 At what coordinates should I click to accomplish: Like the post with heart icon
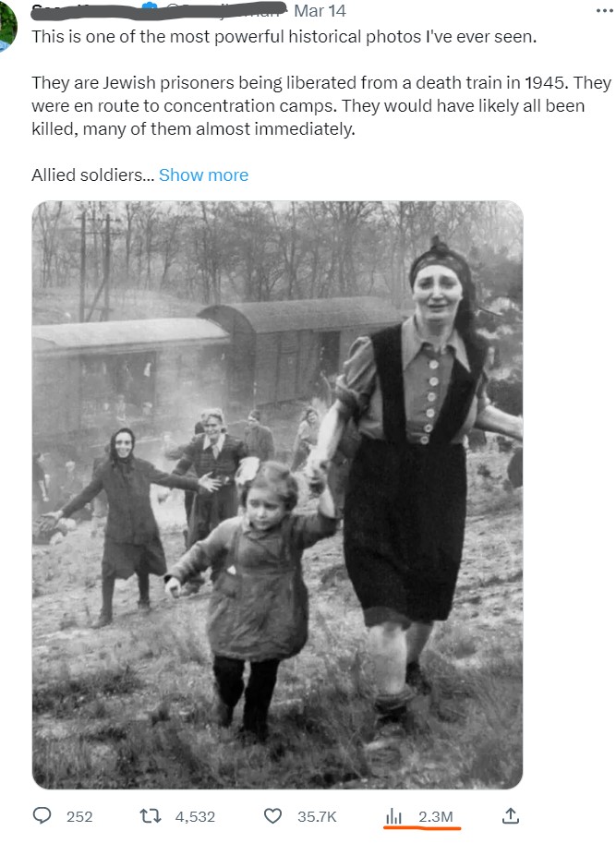coord(272,816)
